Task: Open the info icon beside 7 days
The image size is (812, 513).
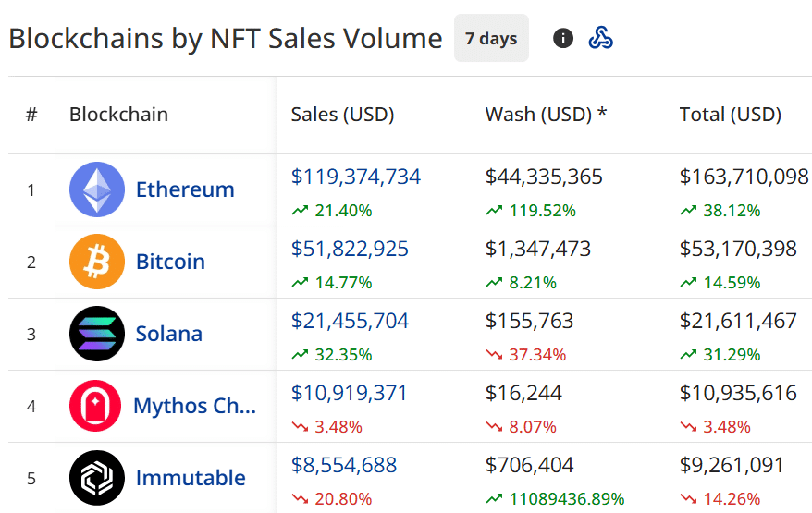Action: coord(563,38)
